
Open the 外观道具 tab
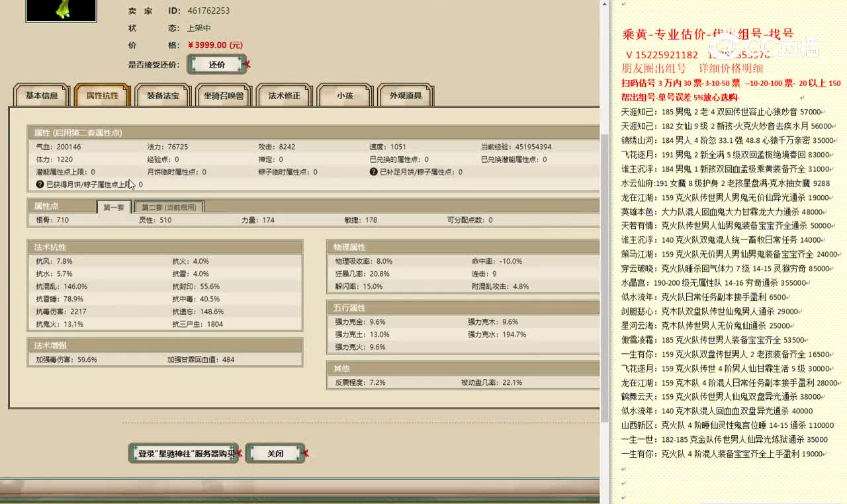405,95
